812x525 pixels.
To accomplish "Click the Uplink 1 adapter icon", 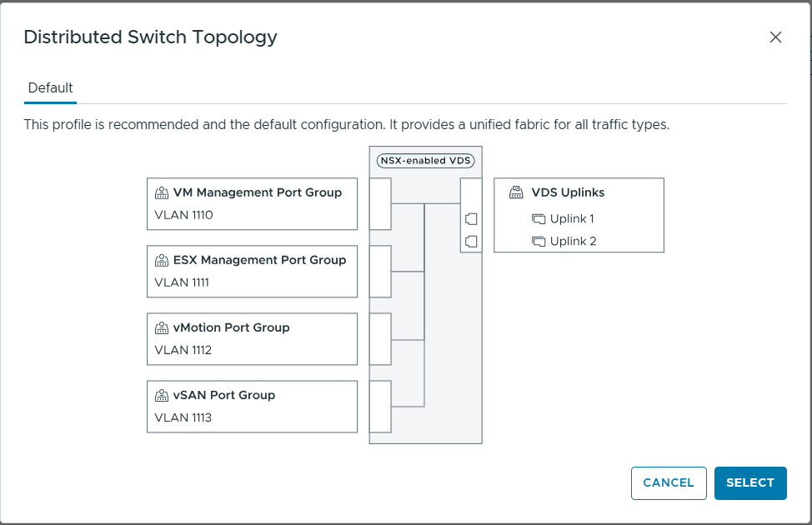I will [x=538, y=219].
